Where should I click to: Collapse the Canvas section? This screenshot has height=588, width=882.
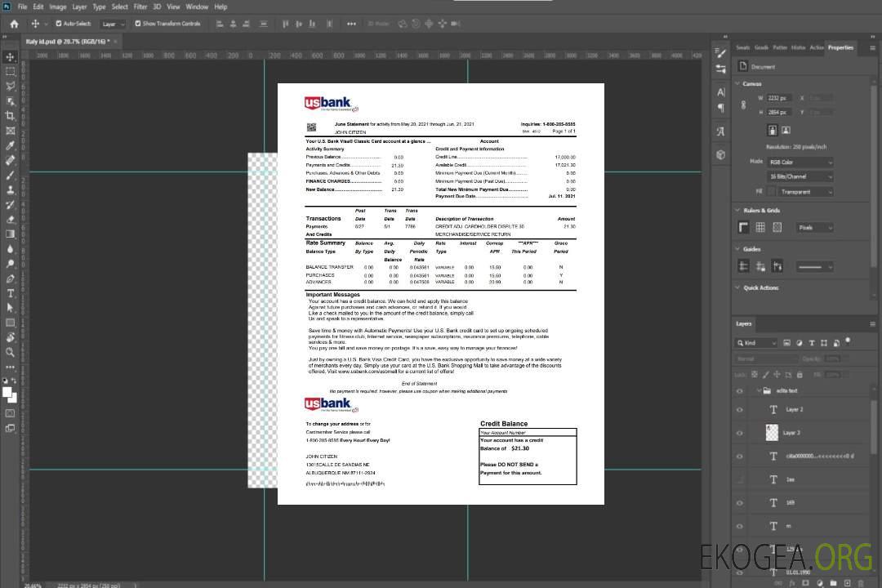[x=737, y=83]
